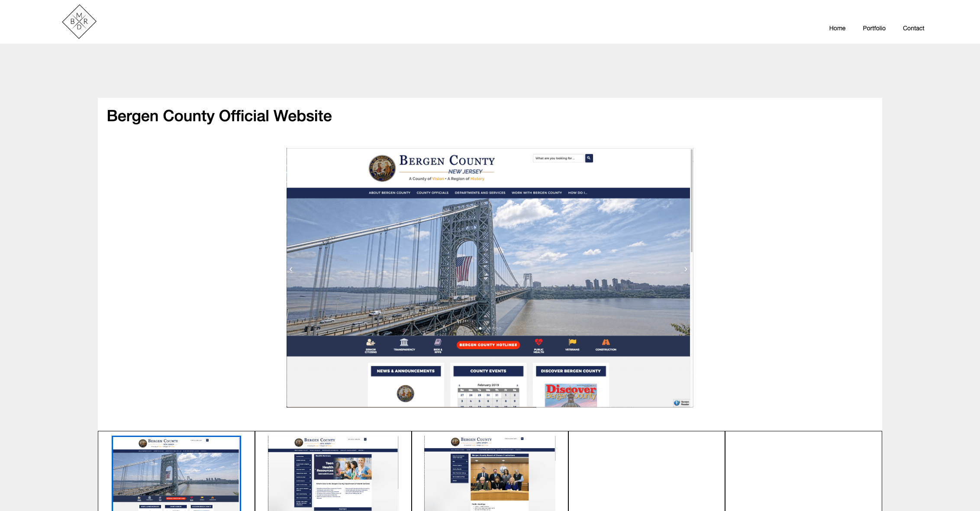Click the Senior Citizens icon
Viewport: 980px width, 511px height.
pyautogui.click(x=371, y=343)
